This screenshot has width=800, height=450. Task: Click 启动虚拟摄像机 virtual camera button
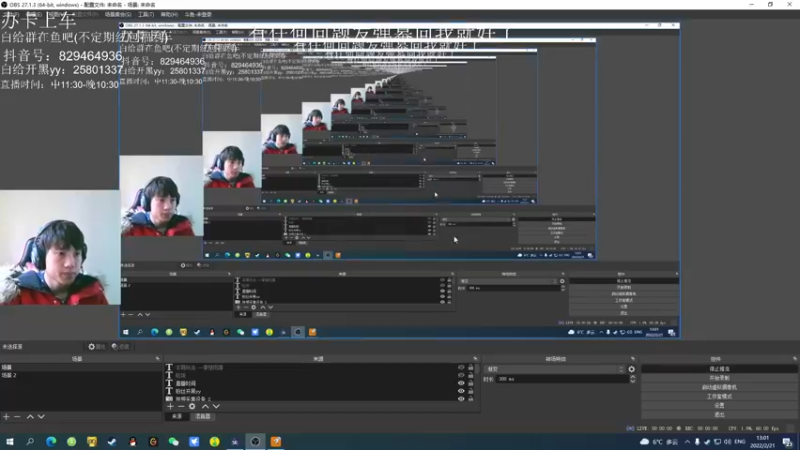point(719,387)
